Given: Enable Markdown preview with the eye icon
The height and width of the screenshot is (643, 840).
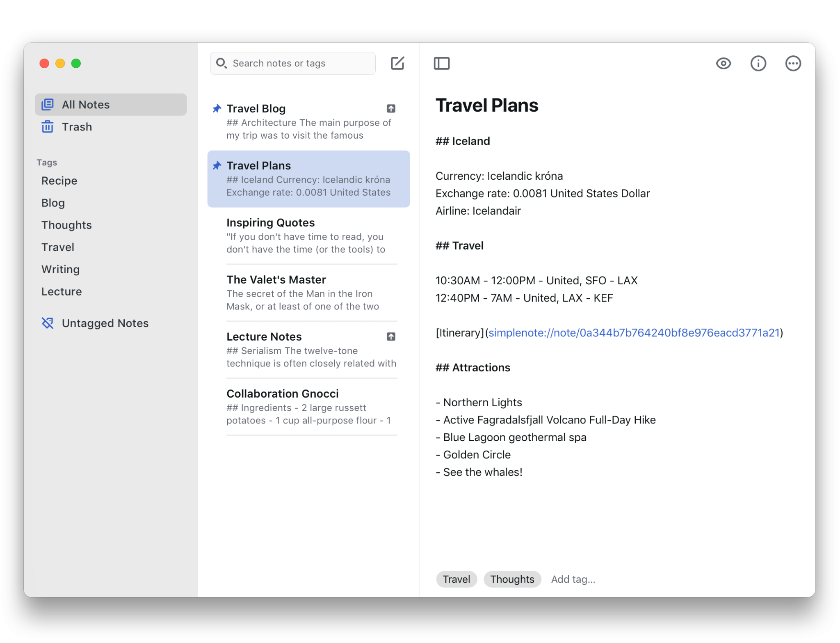Looking at the screenshot, I should [723, 63].
